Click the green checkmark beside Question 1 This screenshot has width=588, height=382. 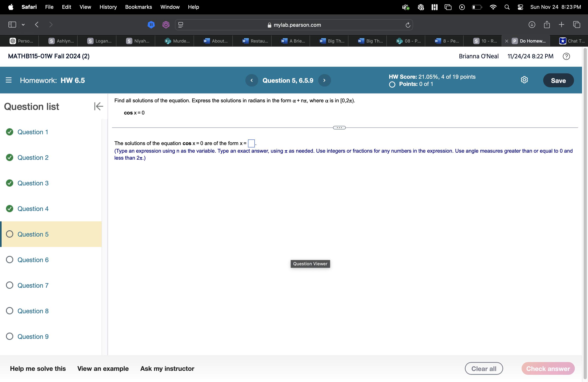pos(10,132)
